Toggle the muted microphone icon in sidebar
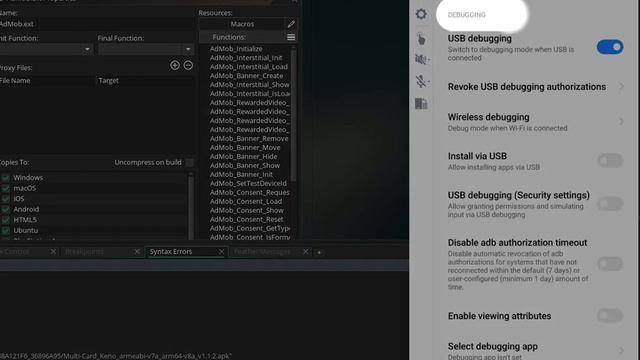The width and height of the screenshot is (640, 360). [422, 81]
